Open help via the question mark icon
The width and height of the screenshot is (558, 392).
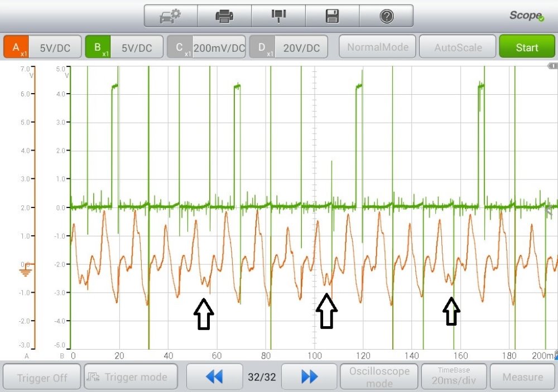386,16
